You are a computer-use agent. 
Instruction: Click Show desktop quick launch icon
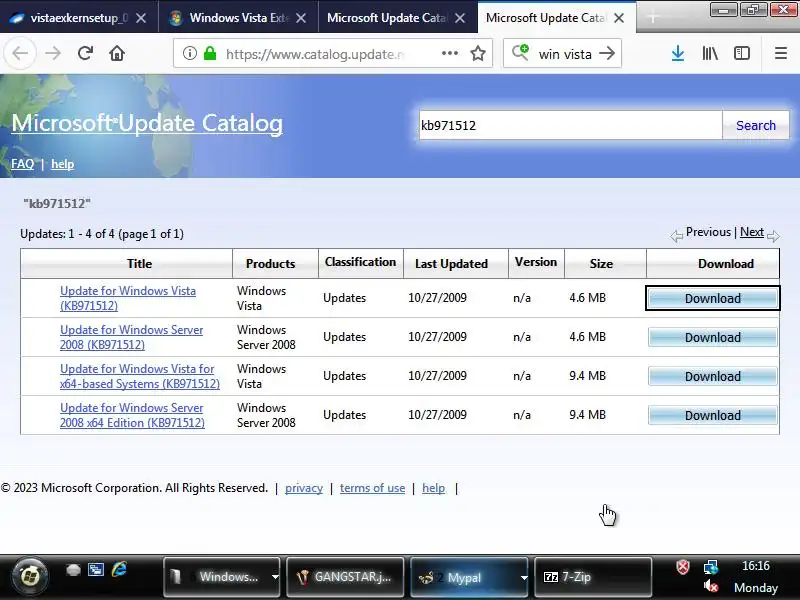pyautogui.click(x=73, y=569)
